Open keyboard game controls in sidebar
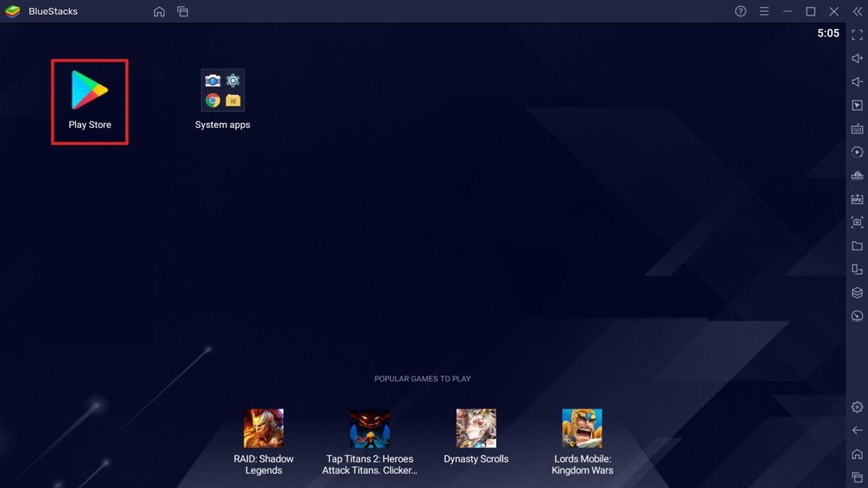 coord(857,129)
